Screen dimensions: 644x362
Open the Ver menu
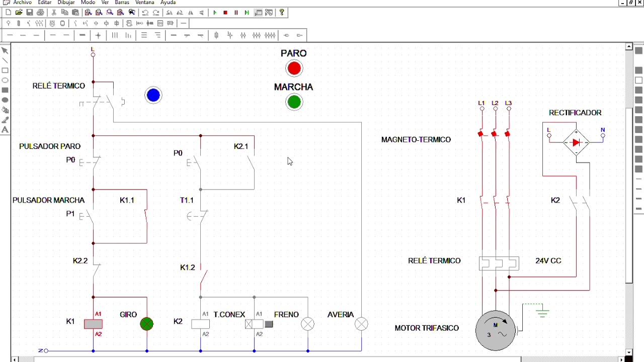(105, 3)
